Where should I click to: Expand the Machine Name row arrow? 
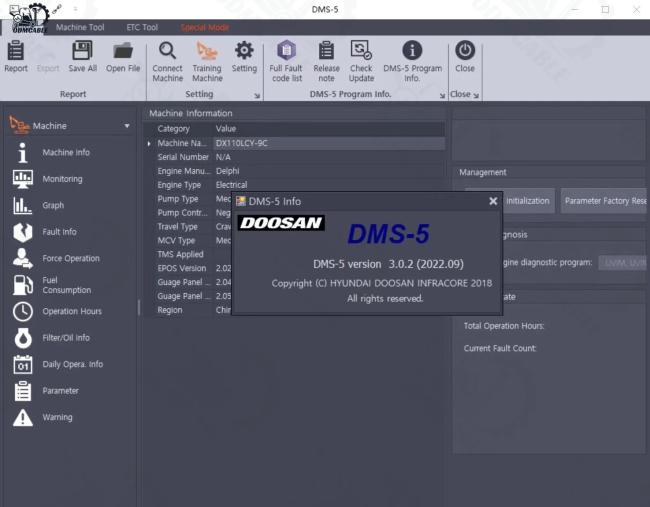coord(150,143)
